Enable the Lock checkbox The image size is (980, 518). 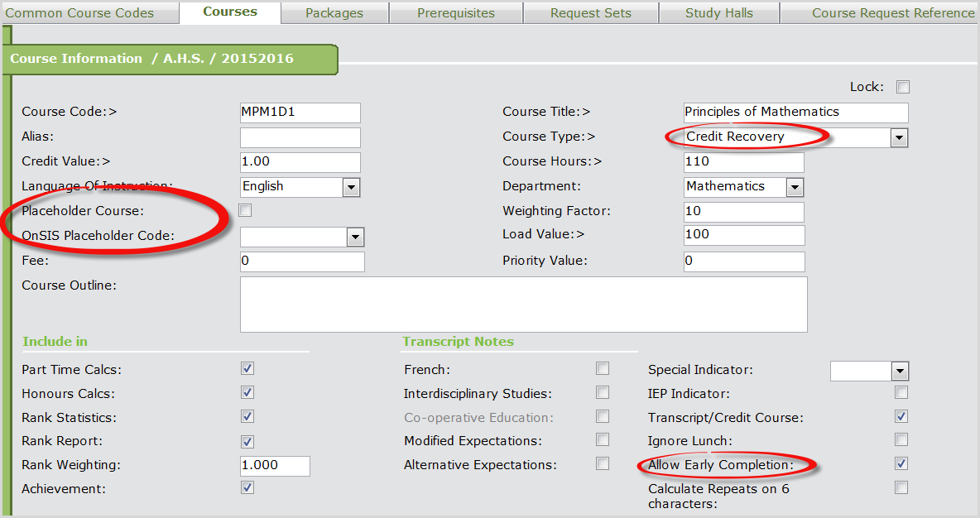[x=903, y=87]
